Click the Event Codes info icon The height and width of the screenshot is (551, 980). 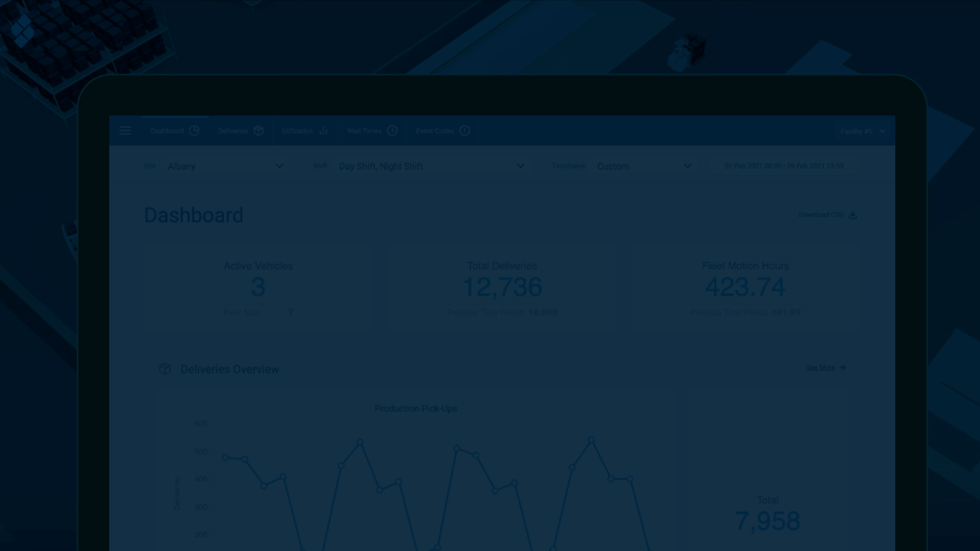point(464,131)
